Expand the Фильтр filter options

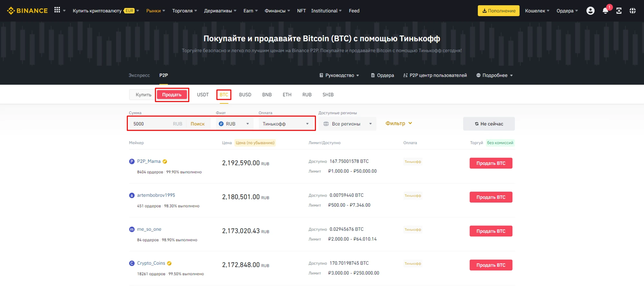point(399,123)
